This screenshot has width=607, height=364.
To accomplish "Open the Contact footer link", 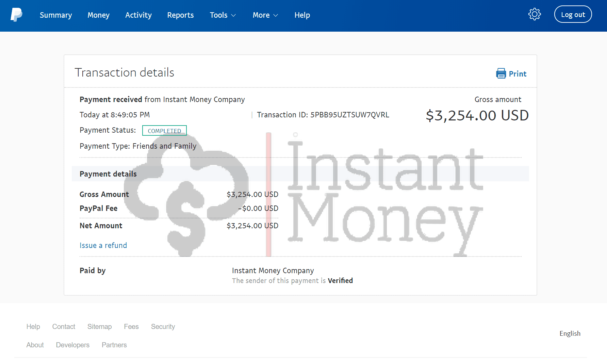I will (64, 327).
